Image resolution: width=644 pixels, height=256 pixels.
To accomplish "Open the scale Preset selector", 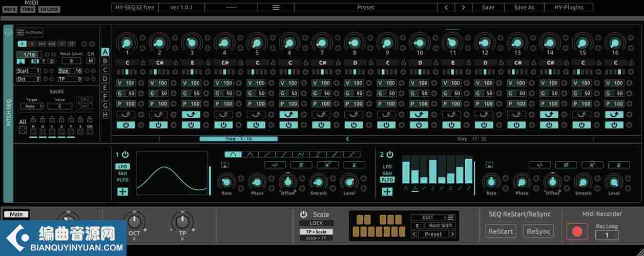I will (433, 234).
